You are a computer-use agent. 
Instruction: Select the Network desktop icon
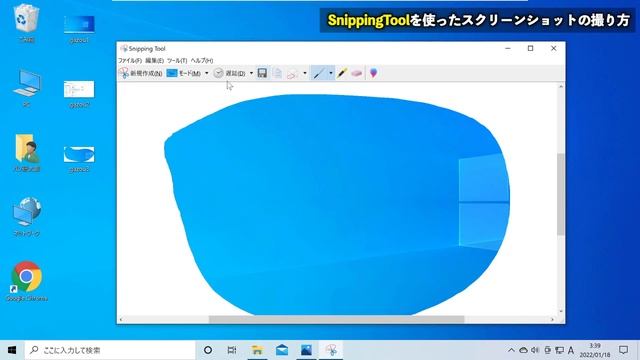pyautogui.click(x=27, y=217)
